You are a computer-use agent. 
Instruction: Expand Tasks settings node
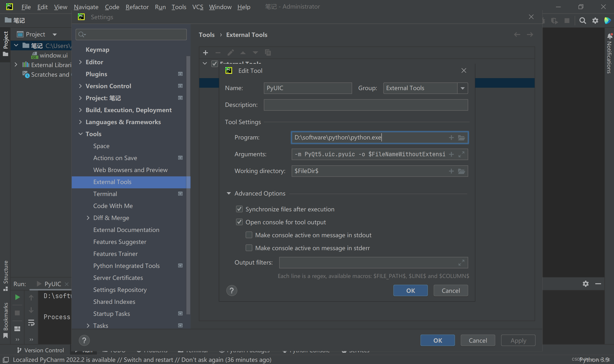pyautogui.click(x=88, y=325)
